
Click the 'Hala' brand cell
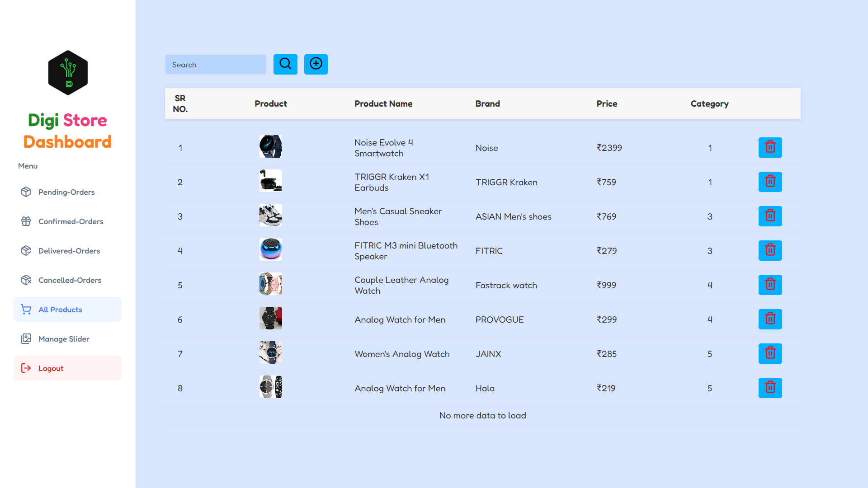pos(485,388)
